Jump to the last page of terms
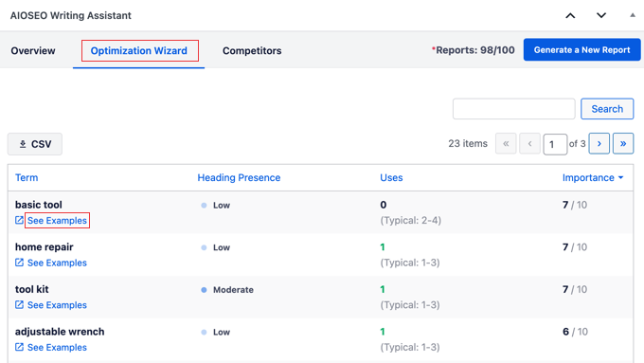Image resolution: width=644 pixels, height=363 pixels. 623,143
